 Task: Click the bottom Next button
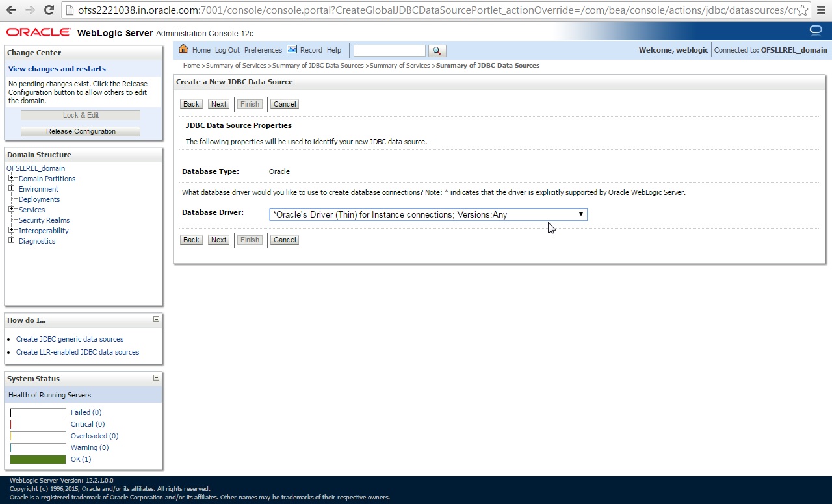click(x=219, y=240)
